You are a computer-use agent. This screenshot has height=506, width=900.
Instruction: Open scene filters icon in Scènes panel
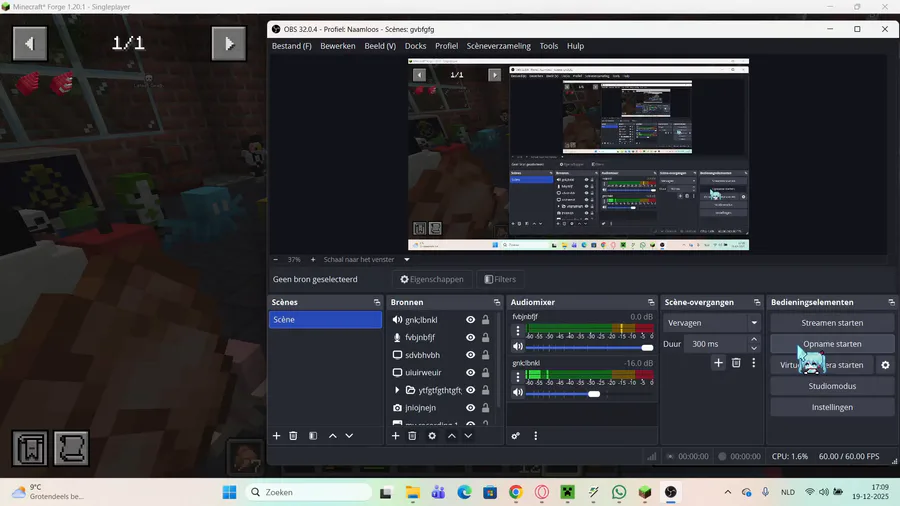coord(313,436)
